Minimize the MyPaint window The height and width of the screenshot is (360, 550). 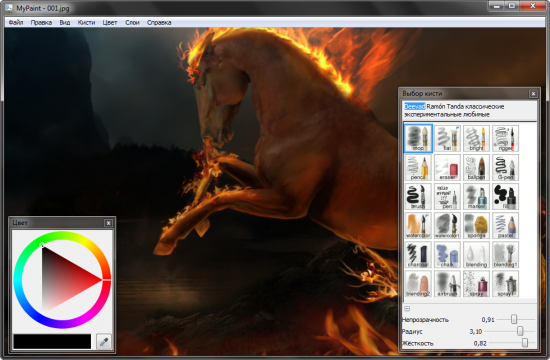496,6
